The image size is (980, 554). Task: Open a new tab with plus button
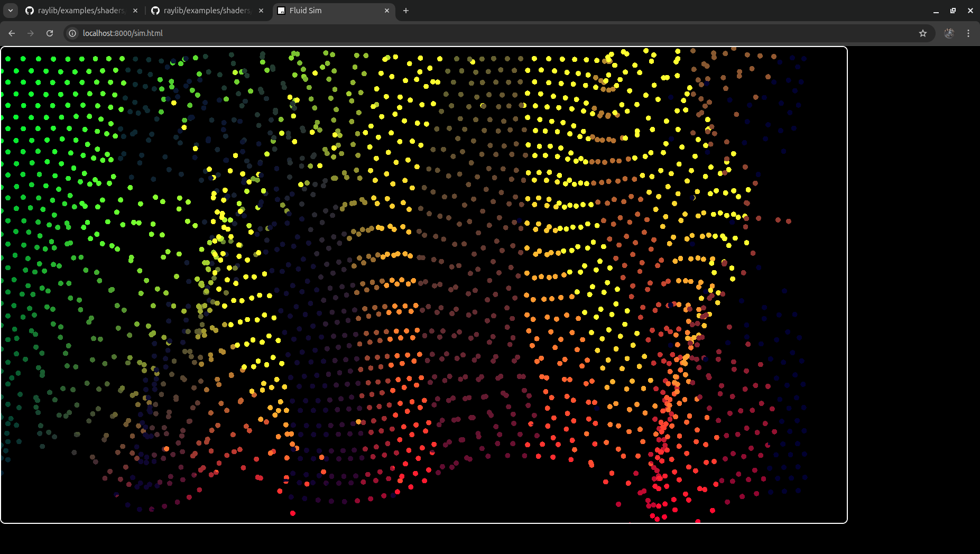pos(406,11)
